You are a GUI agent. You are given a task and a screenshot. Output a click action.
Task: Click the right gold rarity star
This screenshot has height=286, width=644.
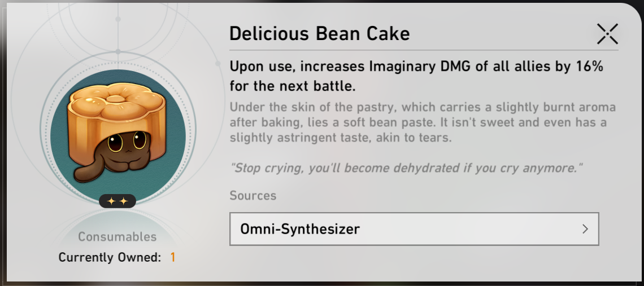[124, 201]
